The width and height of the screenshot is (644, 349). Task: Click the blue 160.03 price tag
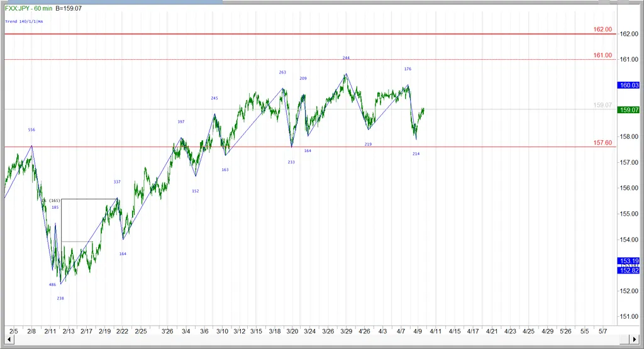(x=630, y=86)
